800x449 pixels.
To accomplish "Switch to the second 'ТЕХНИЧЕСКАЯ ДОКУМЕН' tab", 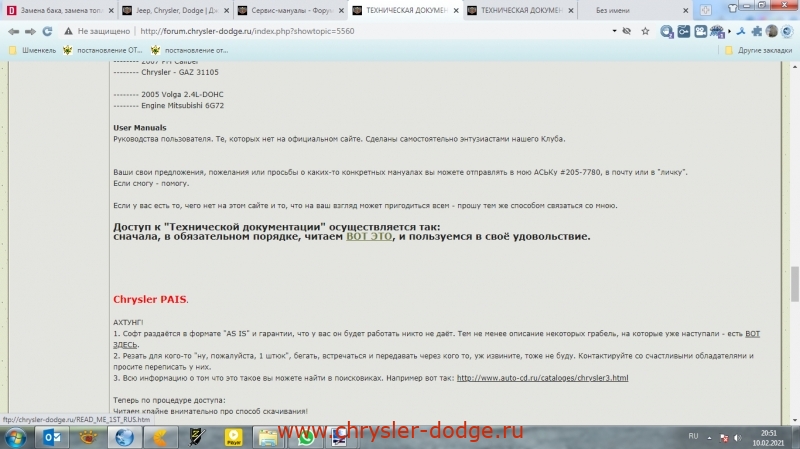I will coord(519,10).
